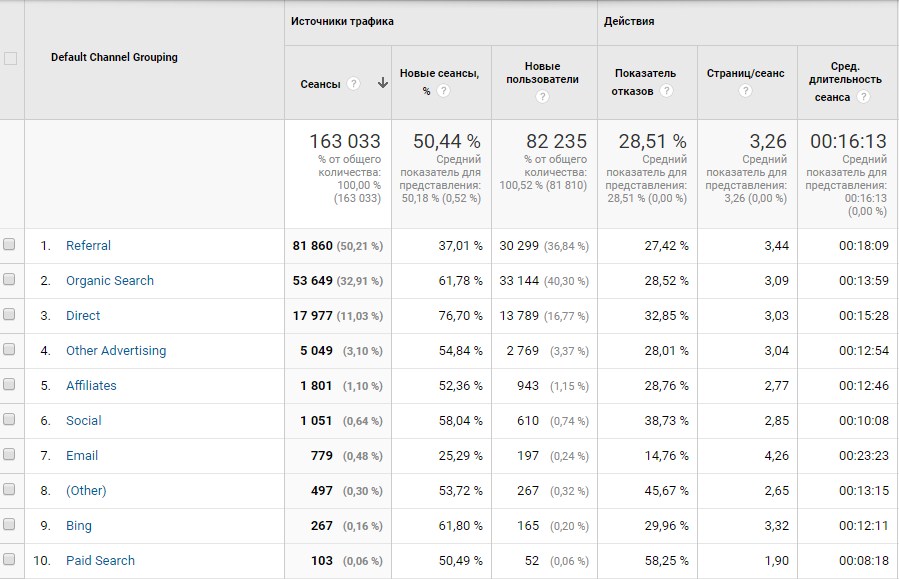Viewport: 899px width, 579px height.
Task: Sort by Страниц/сеанс column header
Action: pos(745,73)
